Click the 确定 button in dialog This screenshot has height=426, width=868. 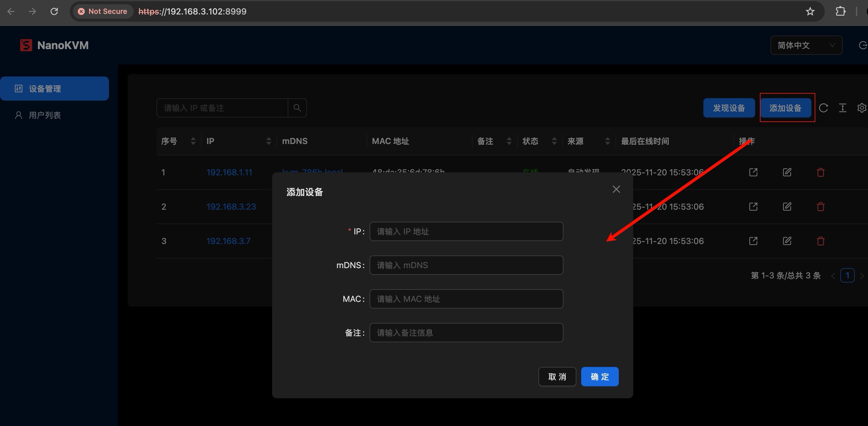(600, 376)
